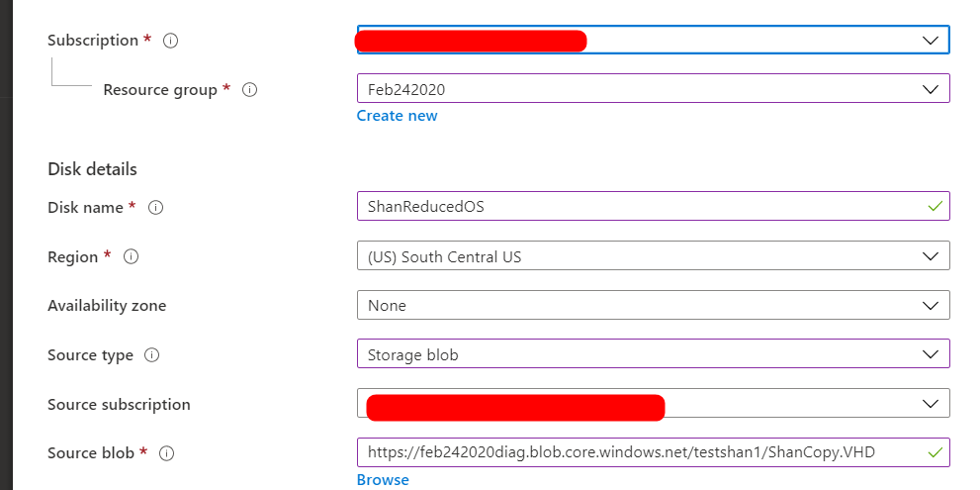
Task: Click the Disk details section heading
Action: (x=93, y=169)
